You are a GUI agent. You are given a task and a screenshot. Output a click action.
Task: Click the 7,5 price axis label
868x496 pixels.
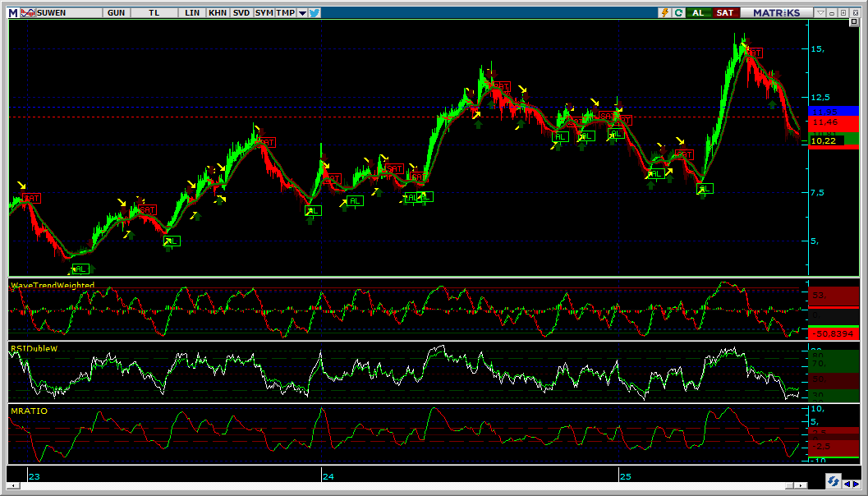click(x=818, y=192)
